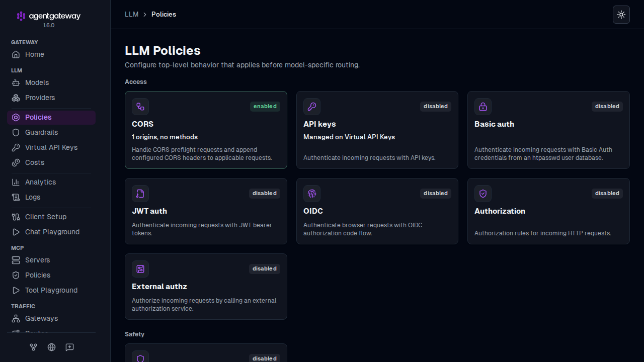Screen dimensions: 644x362
Task: Navigate to Costs
Action: (x=51, y=162)
